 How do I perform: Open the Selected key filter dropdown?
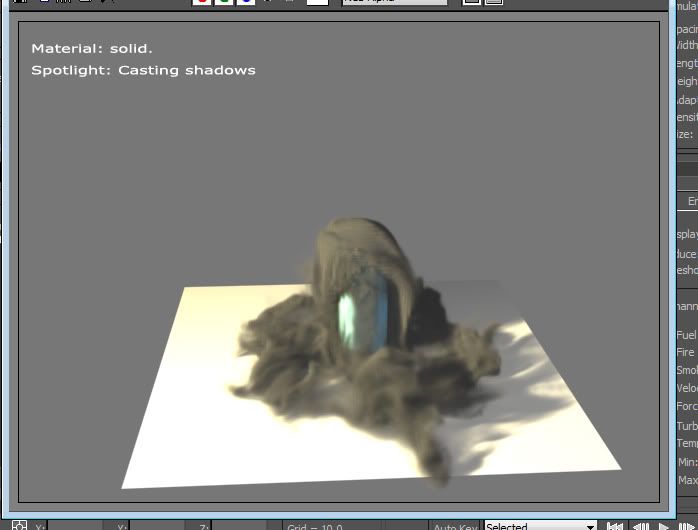535,526
